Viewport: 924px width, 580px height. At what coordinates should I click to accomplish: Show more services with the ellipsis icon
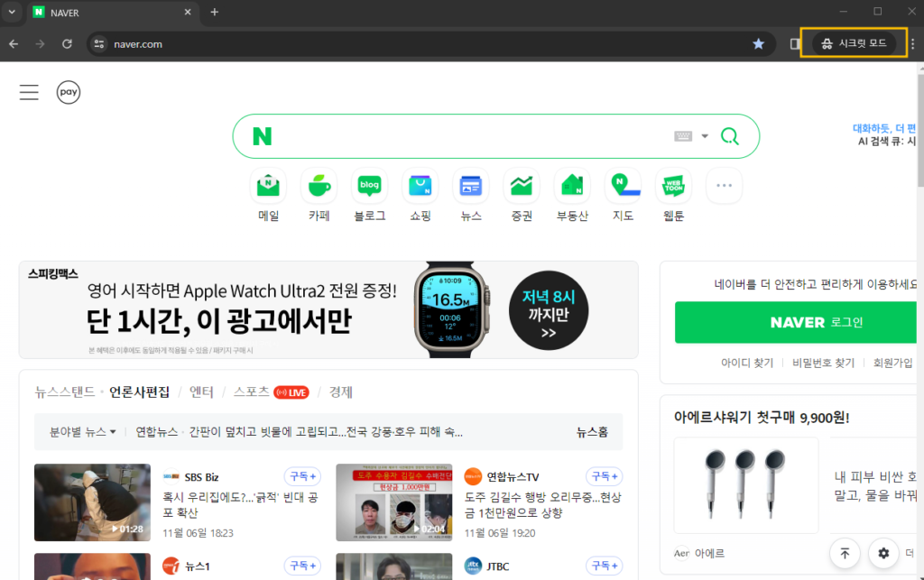pyautogui.click(x=725, y=186)
